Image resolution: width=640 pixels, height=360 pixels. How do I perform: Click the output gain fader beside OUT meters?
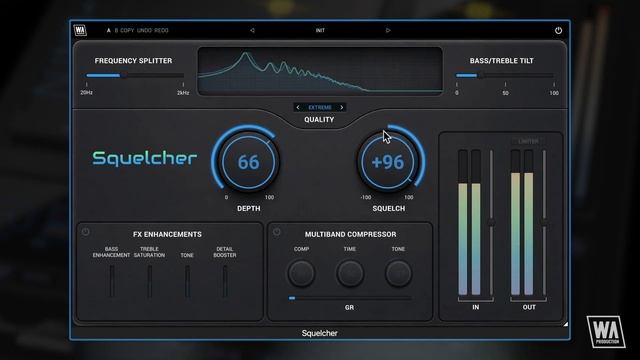point(544,222)
